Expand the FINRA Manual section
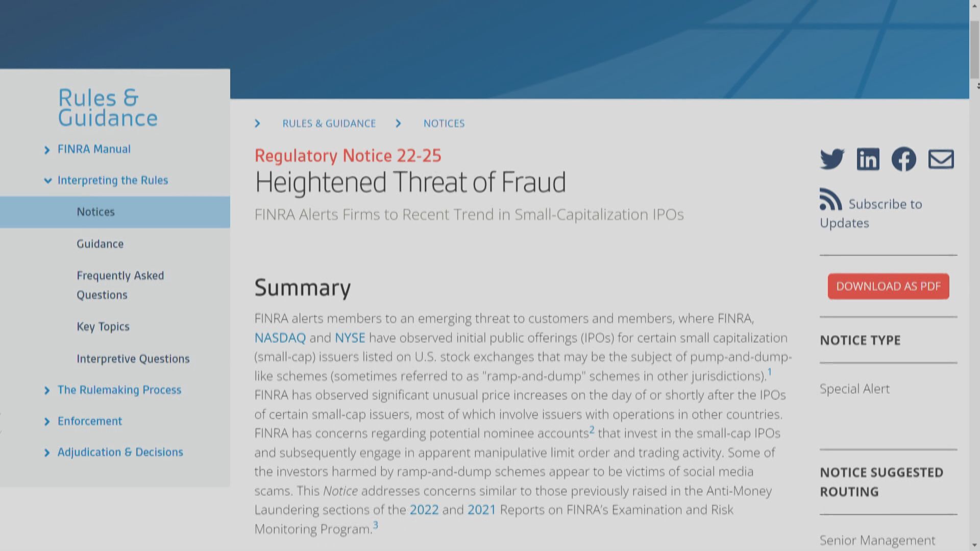 point(47,150)
